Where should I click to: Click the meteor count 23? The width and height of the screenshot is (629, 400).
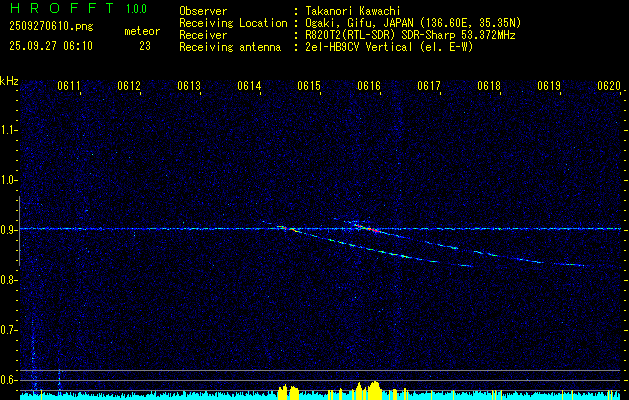click(x=145, y=46)
